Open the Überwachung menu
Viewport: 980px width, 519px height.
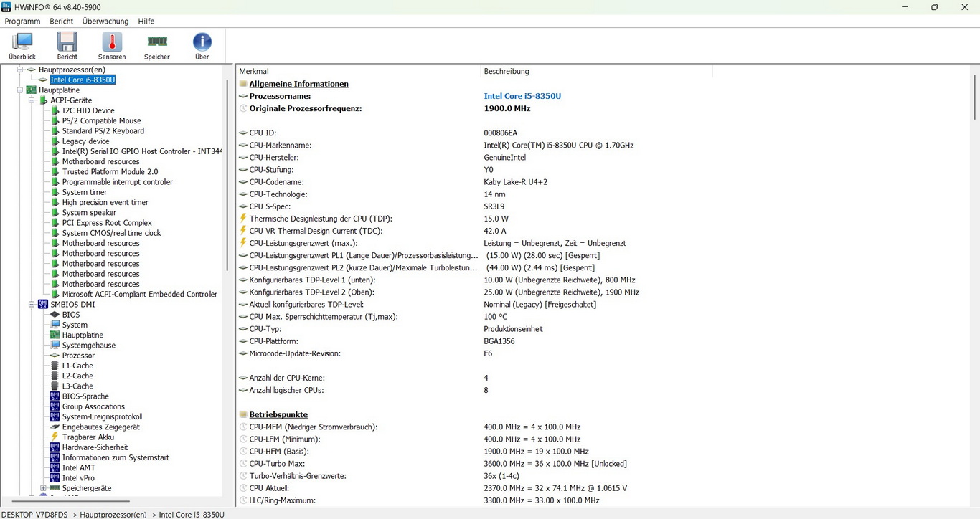pos(105,22)
